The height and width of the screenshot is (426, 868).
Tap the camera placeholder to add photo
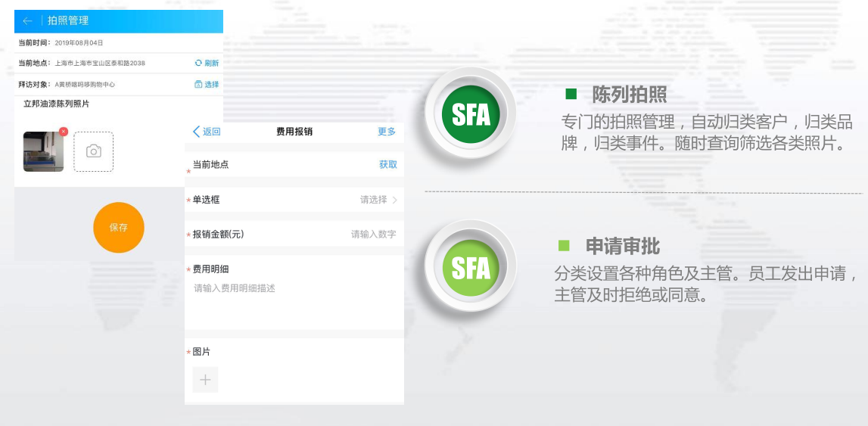tap(93, 151)
